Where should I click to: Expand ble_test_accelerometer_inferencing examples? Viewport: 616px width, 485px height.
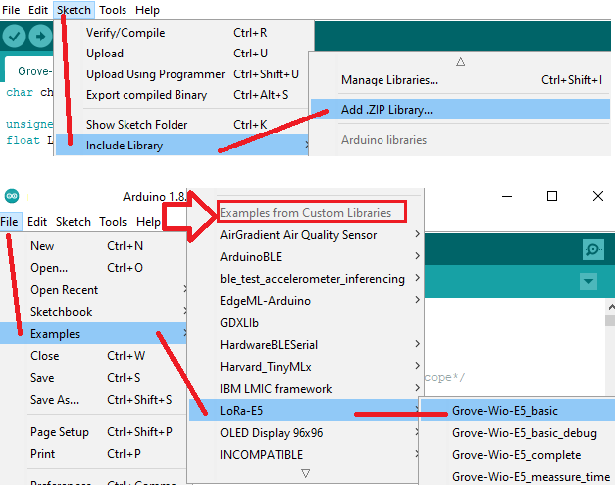click(305, 279)
